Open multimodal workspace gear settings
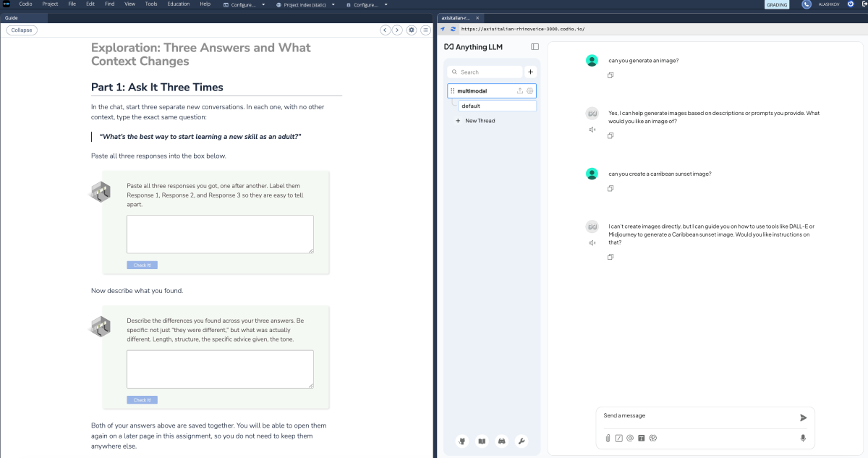 coord(530,91)
